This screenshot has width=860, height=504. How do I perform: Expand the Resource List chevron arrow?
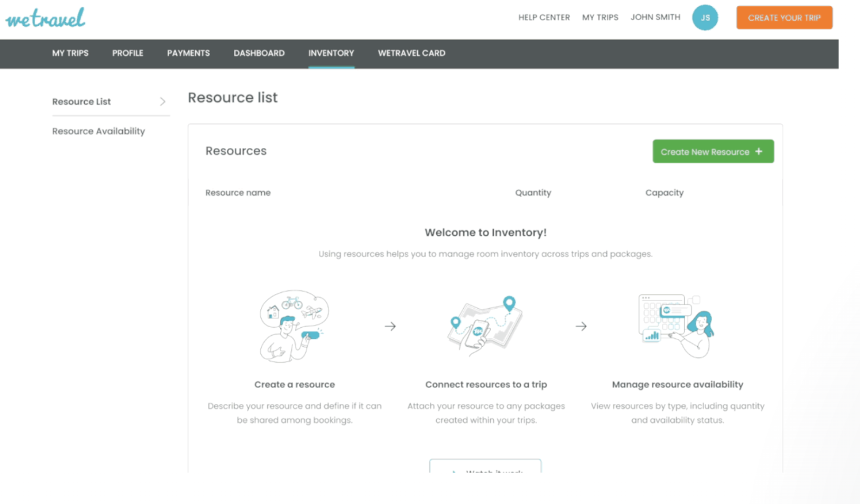163,102
